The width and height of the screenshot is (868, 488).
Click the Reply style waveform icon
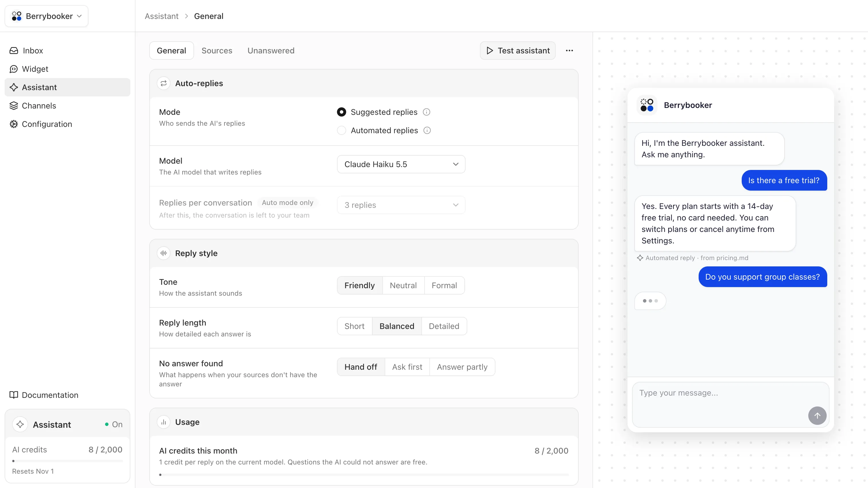(x=164, y=253)
